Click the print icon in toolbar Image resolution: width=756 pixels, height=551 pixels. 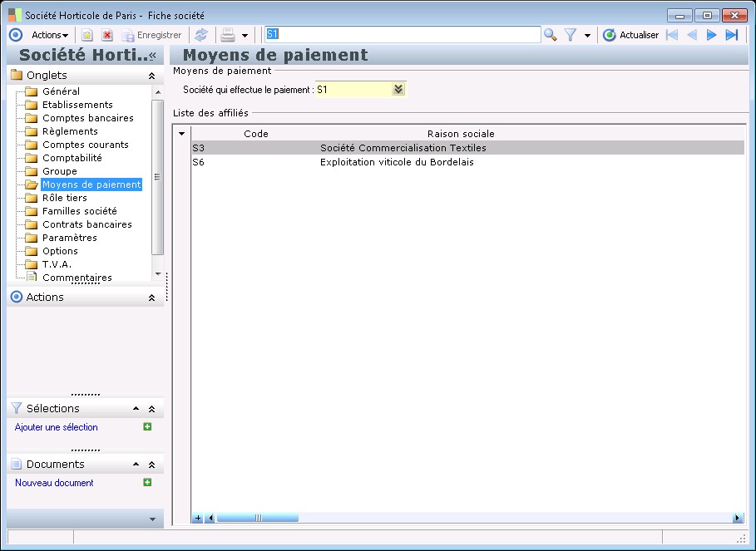coord(227,35)
